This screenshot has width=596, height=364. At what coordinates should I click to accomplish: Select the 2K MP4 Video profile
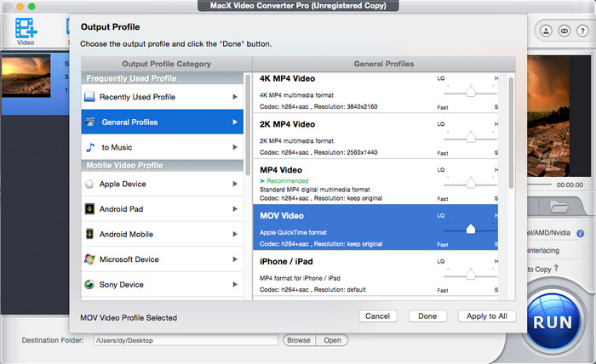tap(375, 136)
